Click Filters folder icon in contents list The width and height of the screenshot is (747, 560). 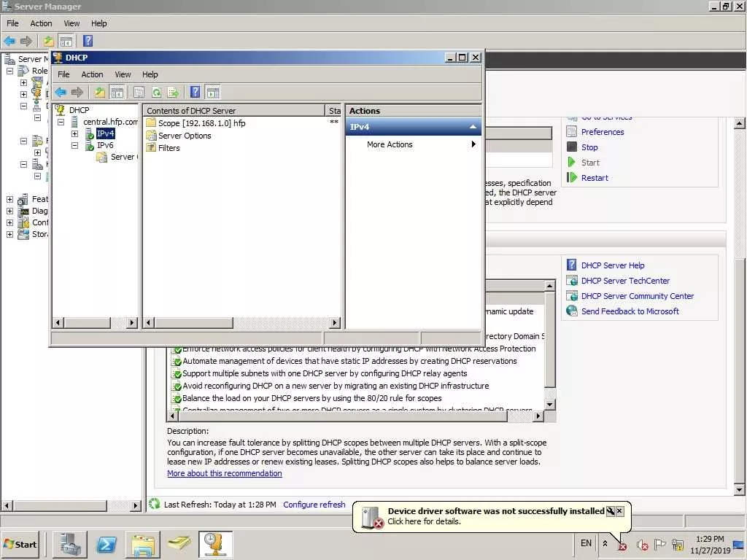point(151,147)
